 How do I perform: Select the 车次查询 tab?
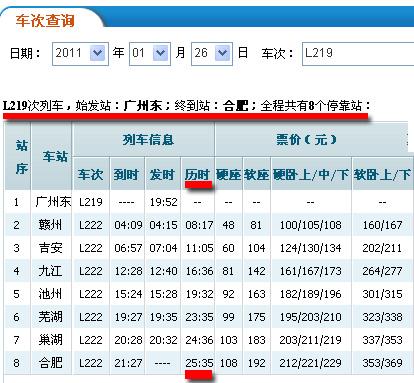(45, 21)
